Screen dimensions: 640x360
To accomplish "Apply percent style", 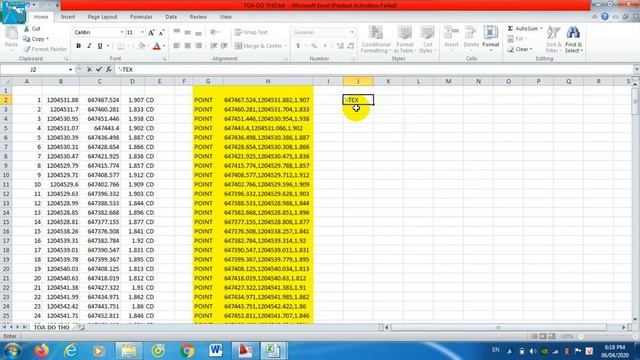I will point(314,46).
